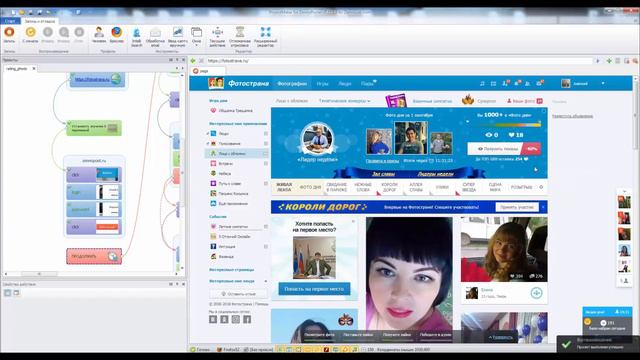Expand the Интересные мне лица section arrow
Image resolution: width=640 pixels, height=360 pixels.
coord(266,281)
